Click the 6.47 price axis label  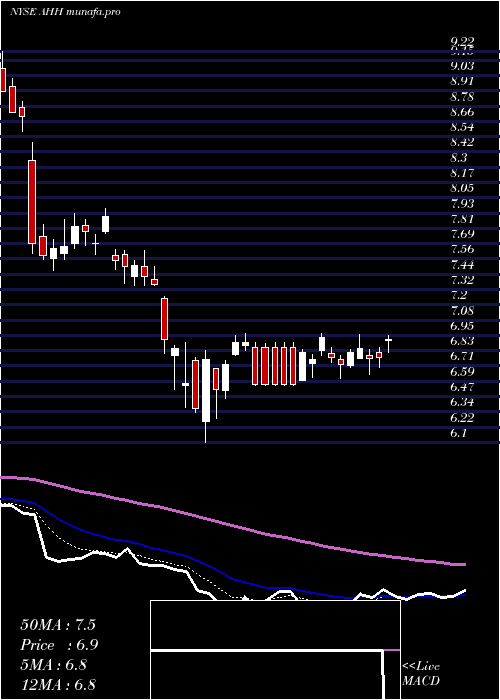point(462,388)
